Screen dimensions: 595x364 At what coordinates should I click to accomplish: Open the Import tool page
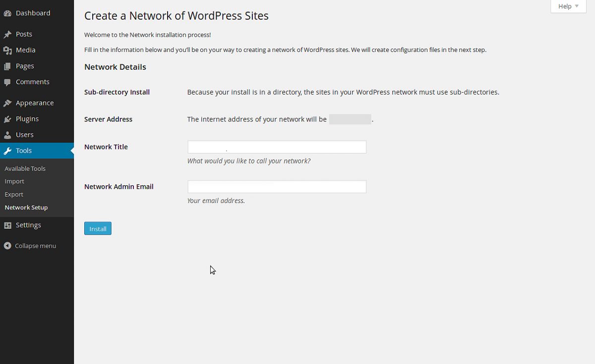14,181
